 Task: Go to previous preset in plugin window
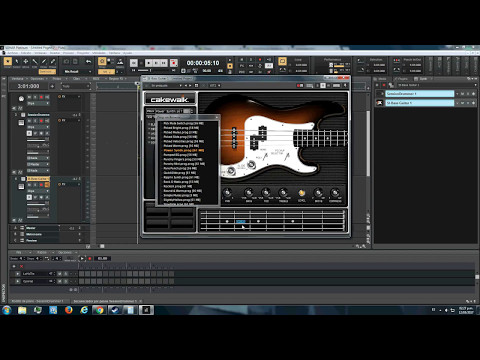click(186, 86)
